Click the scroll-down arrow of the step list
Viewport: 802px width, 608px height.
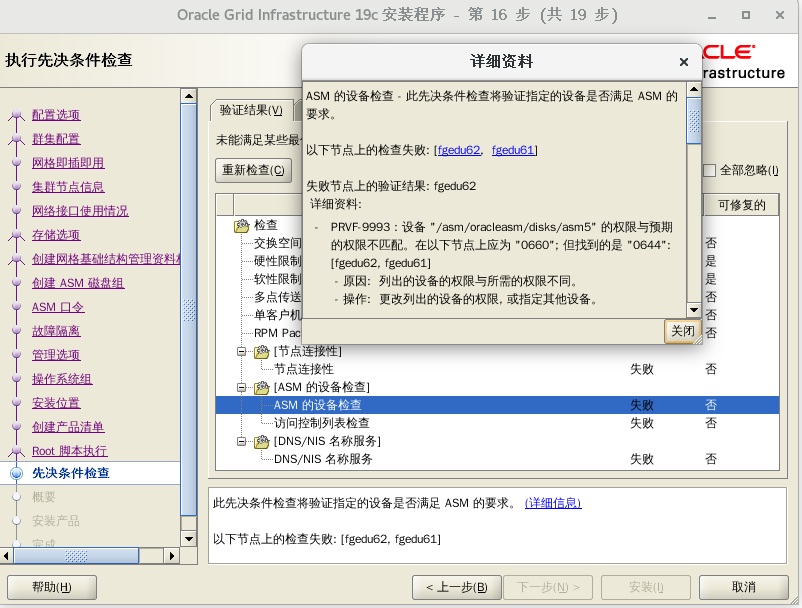[189, 538]
